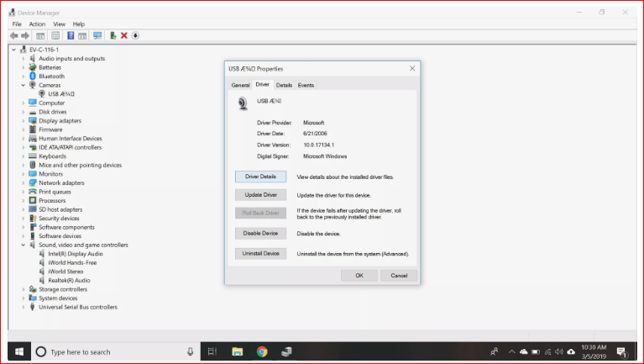
Task: Open the Action menu
Action: 37,24
